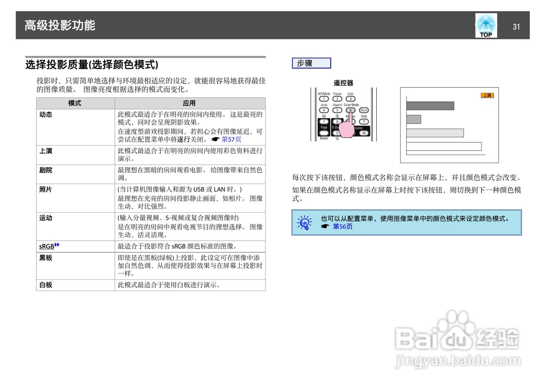The image size is (555, 392).
Task: Toggle Page Up on the remote
Action: click(324, 121)
